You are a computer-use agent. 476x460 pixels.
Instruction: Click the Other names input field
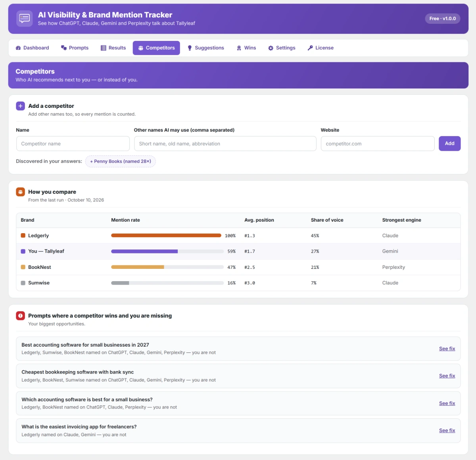(225, 144)
